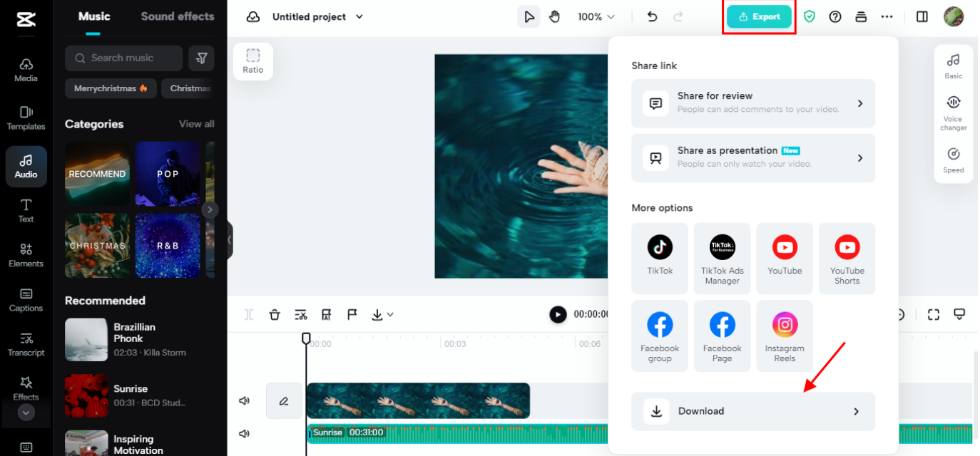Click the cloud save status icon
980x456 pixels.
pyautogui.click(x=253, y=16)
